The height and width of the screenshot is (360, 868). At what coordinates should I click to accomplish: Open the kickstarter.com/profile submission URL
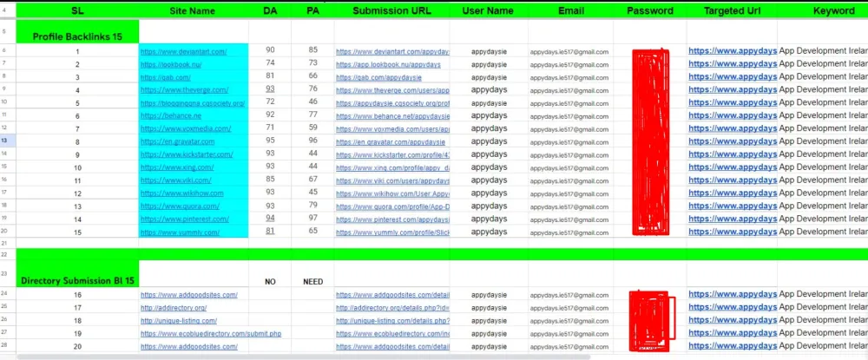pyautogui.click(x=392, y=154)
